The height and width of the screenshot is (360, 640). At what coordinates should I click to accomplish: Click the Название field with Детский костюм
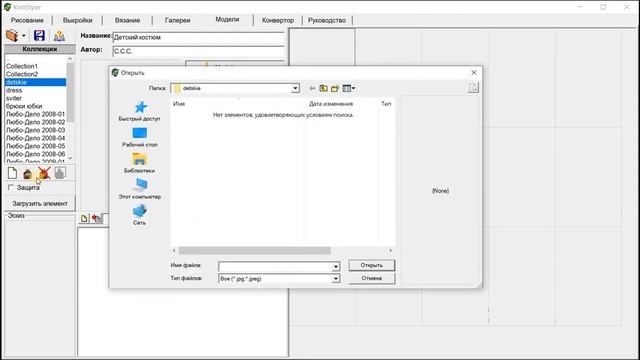(x=198, y=37)
